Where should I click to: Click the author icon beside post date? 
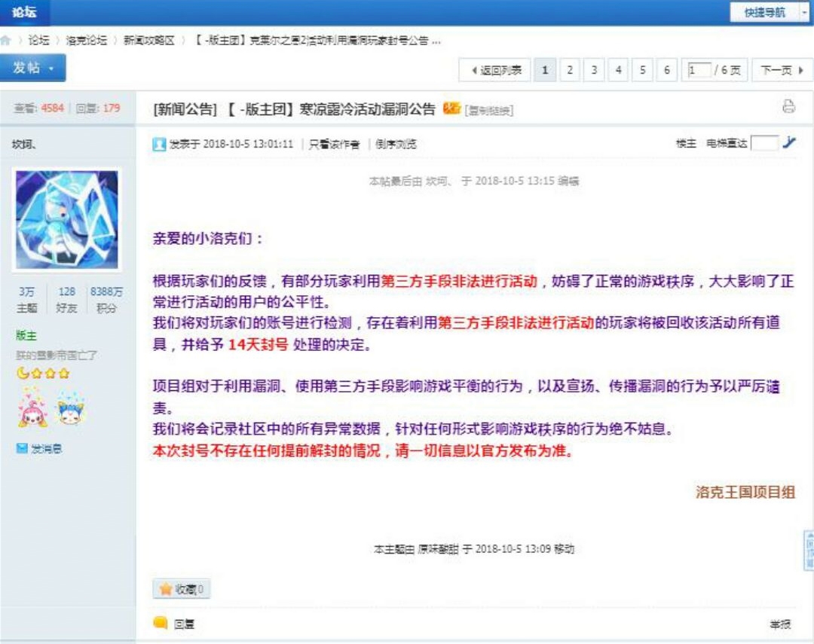[159, 145]
